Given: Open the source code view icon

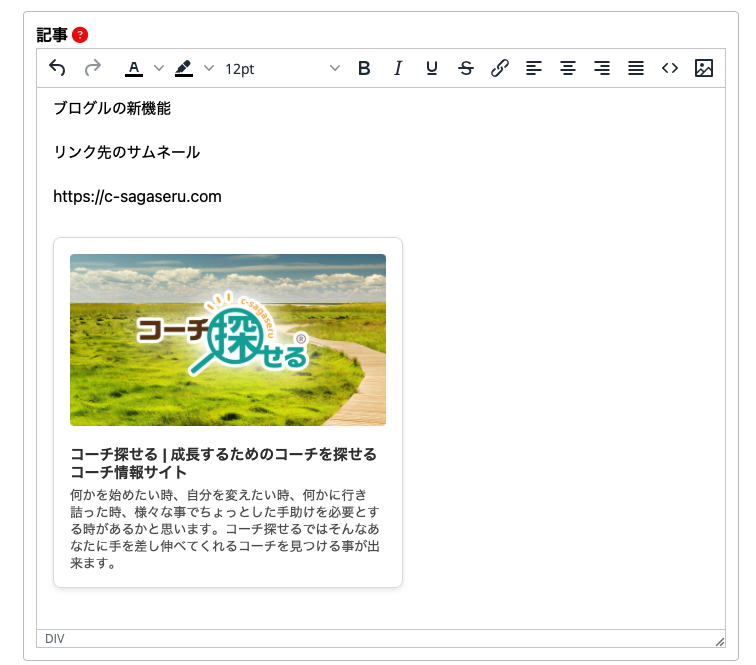Looking at the screenshot, I should pos(670,68).
